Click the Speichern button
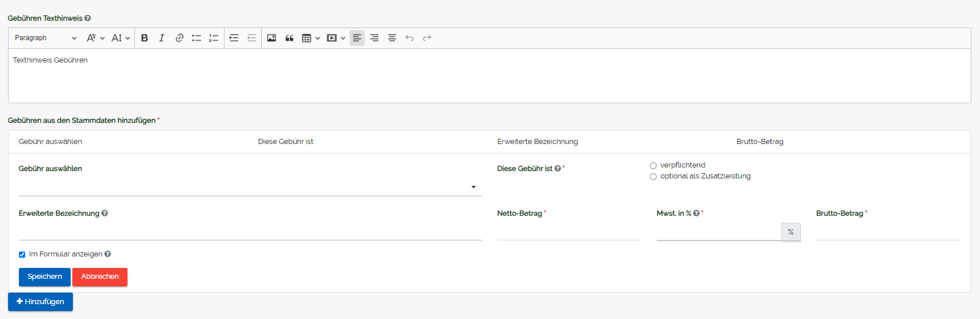This screenshot has width=980, height=319. [45, 277]
